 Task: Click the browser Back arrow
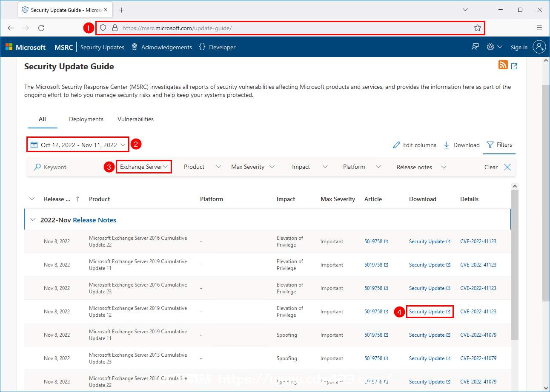coord(11,28)
